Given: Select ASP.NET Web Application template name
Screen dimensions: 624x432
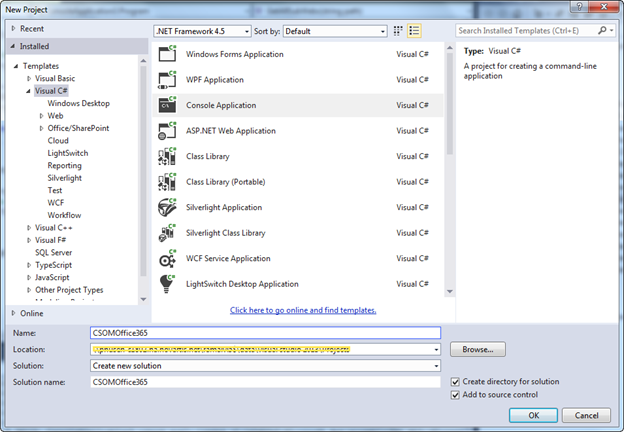Looking at the screenshot, I should (x=231, y=131).
